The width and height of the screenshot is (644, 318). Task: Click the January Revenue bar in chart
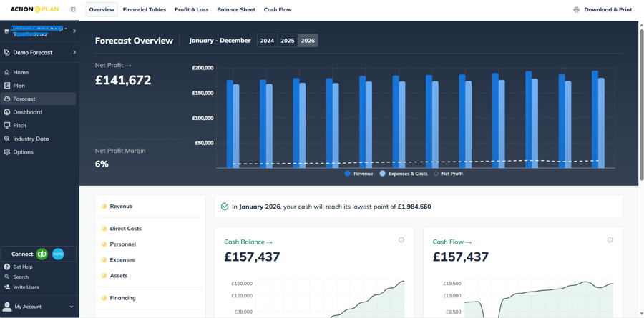pos(230,124)
